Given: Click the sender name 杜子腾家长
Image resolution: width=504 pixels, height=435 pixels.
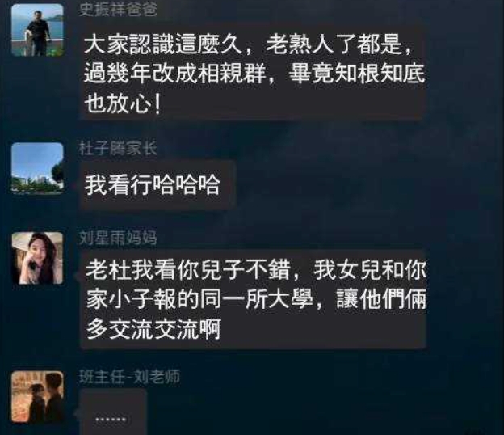Looking at the screenshot, I should tap(118, 149).
